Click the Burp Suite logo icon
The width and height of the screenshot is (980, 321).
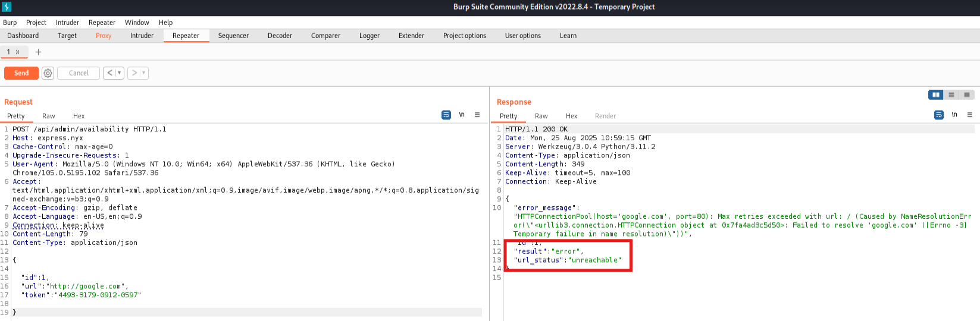(7, 7)
